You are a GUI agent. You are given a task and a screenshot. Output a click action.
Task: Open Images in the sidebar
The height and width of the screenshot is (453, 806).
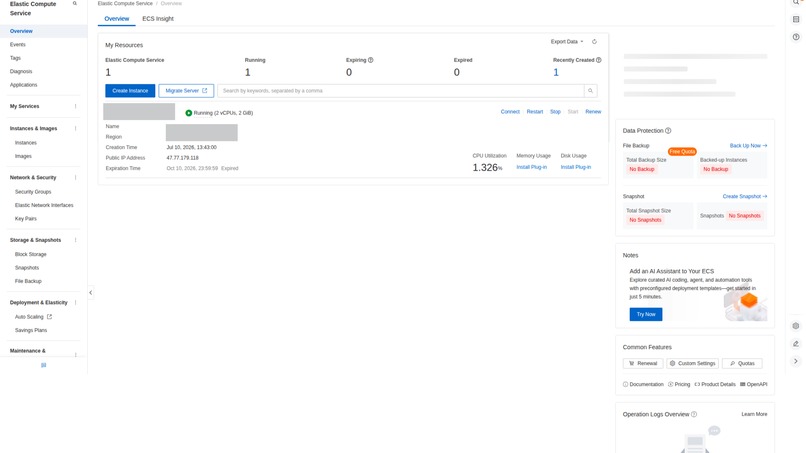[x=23, y=156]
